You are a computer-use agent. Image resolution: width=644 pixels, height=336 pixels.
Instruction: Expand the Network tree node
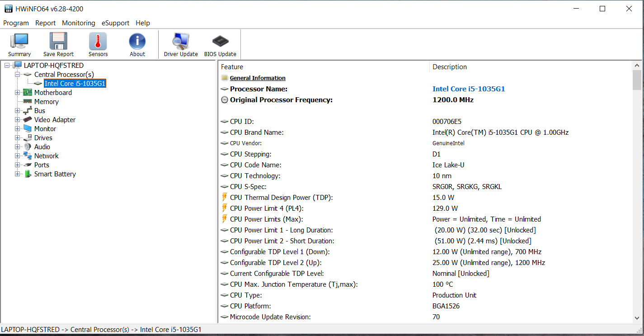tap(18, 156)
